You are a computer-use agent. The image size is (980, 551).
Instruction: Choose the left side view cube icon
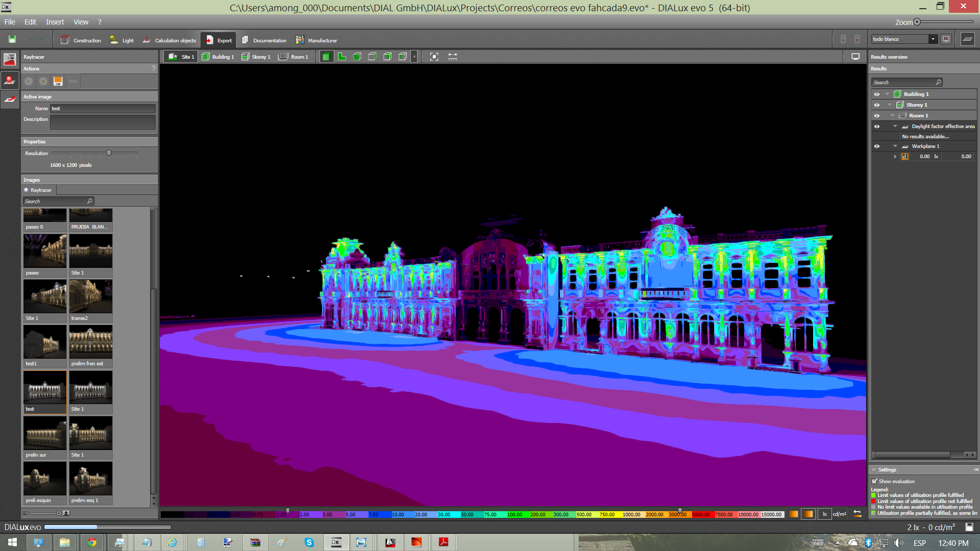(x=403, y=57)
